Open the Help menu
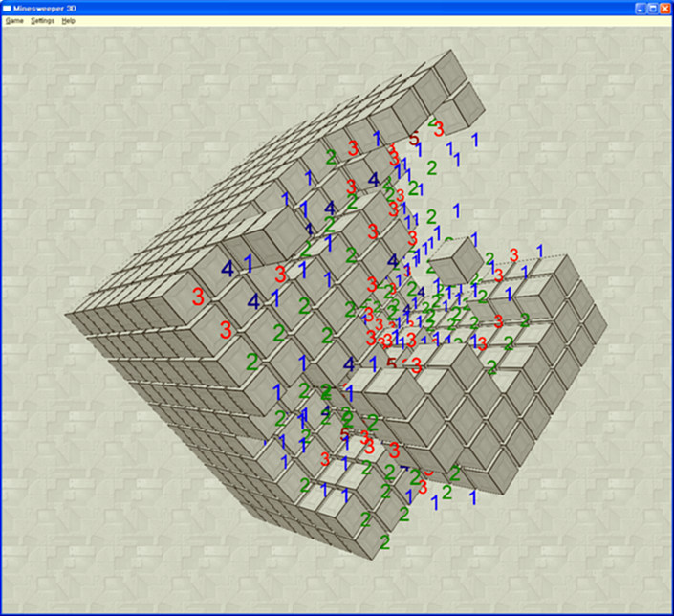674x616 pixels. tap(68, 21)
